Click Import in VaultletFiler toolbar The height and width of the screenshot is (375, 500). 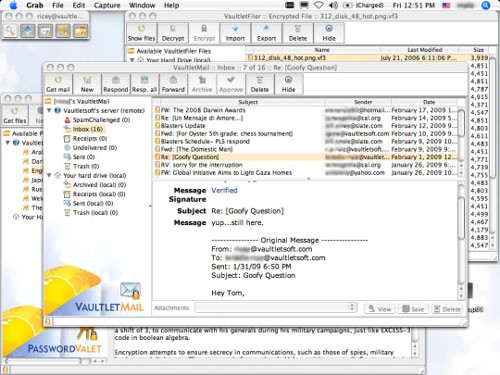click(x=235, y=33)
